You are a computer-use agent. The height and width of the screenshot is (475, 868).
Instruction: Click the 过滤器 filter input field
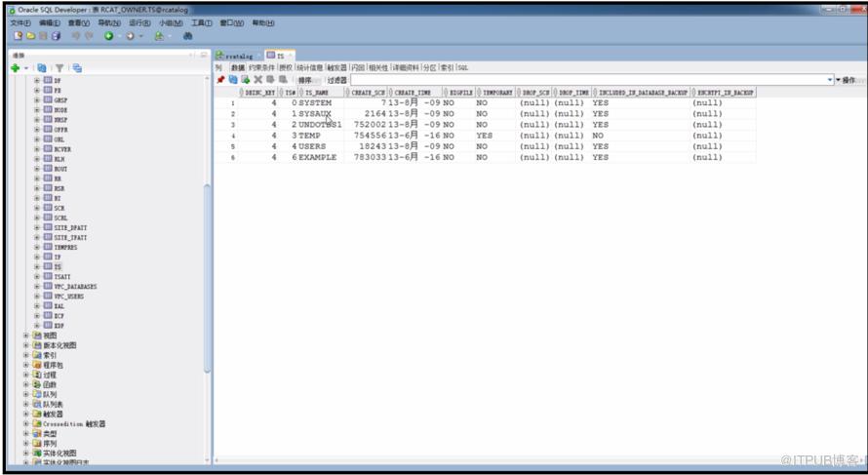point(588,80)
